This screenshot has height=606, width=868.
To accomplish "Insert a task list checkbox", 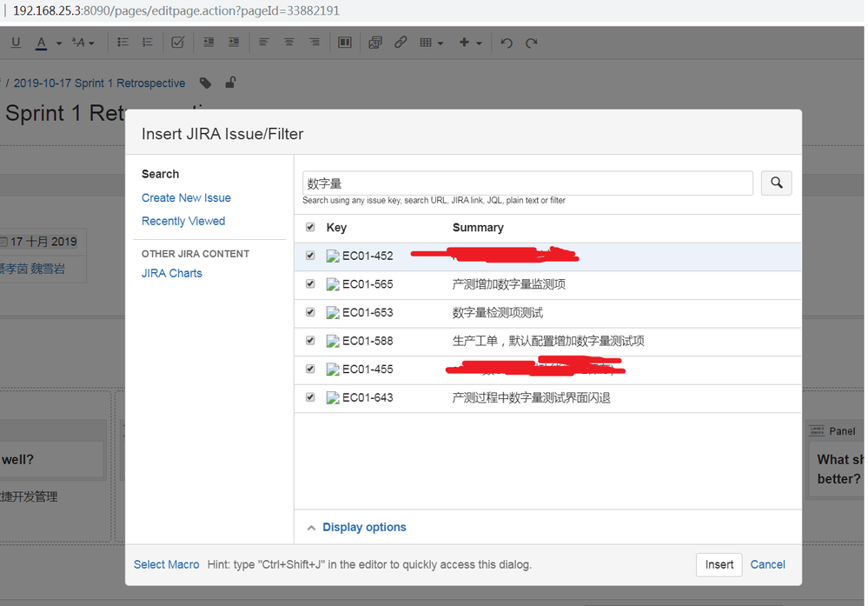I will click(x=178, y=43).
